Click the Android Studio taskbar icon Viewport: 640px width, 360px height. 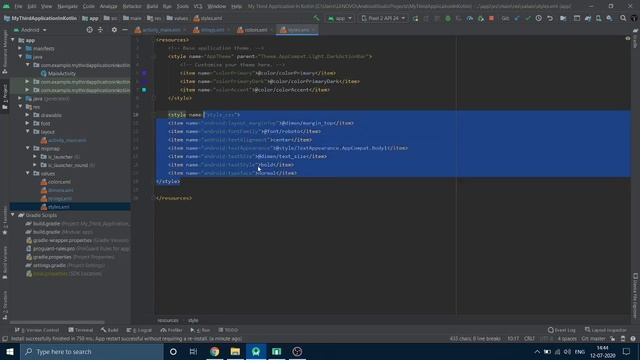(256, 351)
